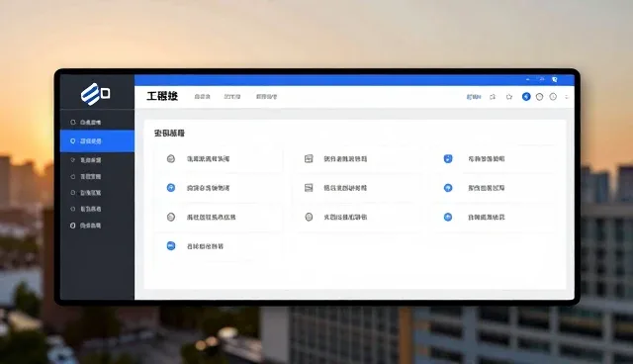Click the blue circle icon of the second-row left card

[171, 188]
